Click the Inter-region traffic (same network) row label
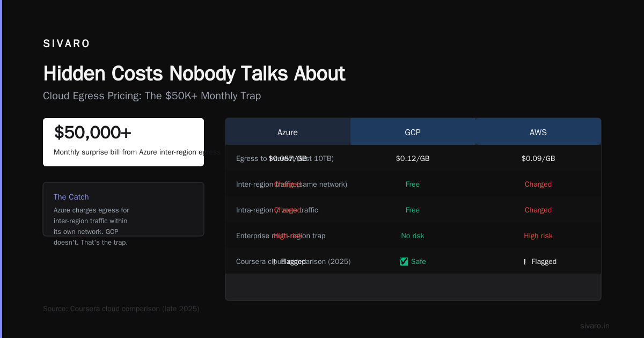 (x=291, y=184)
